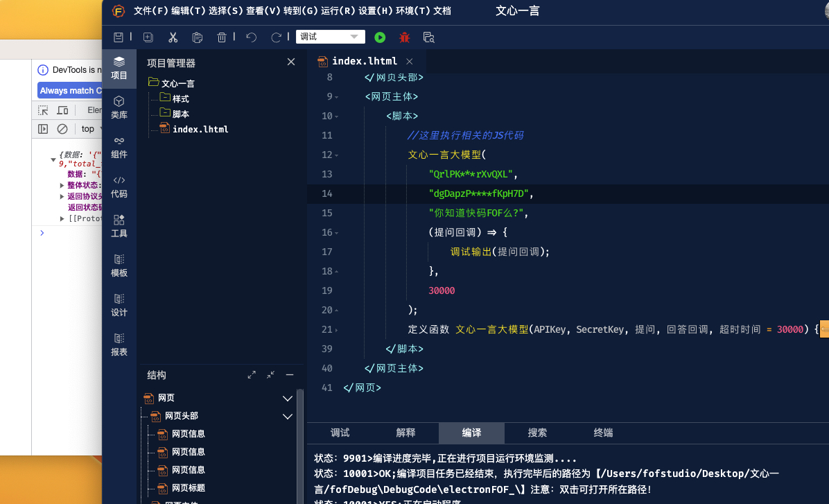Image resolution: width=829 pixels, height=504 pixels.
Task: Switch to the 解释 output tab
Action: (x=405, y=433)
